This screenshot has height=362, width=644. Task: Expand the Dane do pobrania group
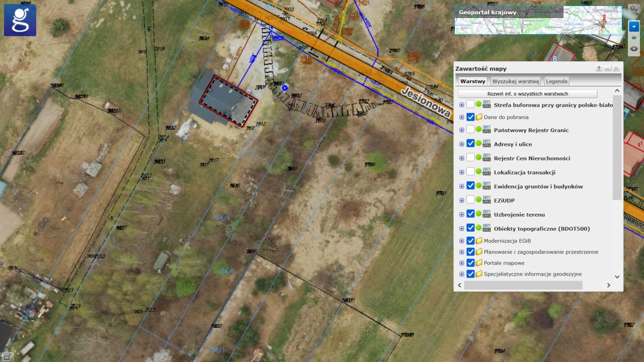[x=461, y=117]
